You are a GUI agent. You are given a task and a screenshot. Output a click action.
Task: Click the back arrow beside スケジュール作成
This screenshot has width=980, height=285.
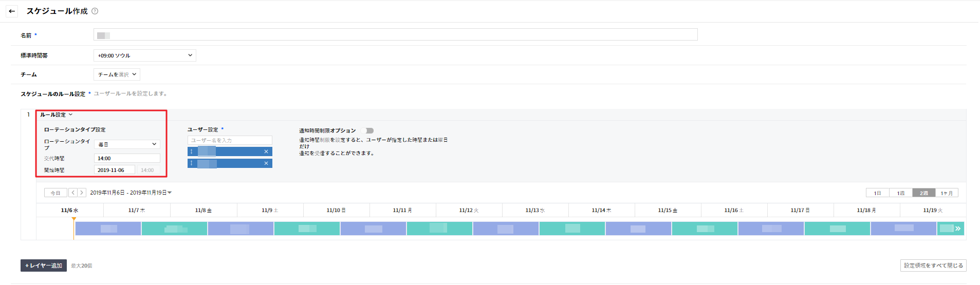(x=12, y=11)
